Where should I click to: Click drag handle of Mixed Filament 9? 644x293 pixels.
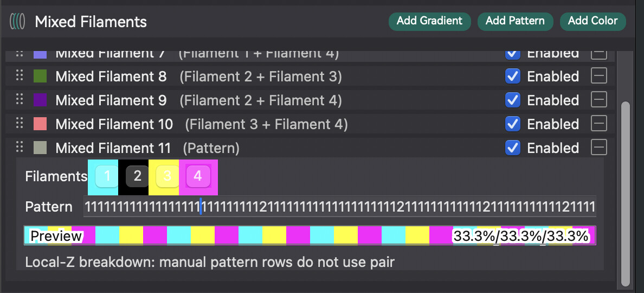coord(19,100)
